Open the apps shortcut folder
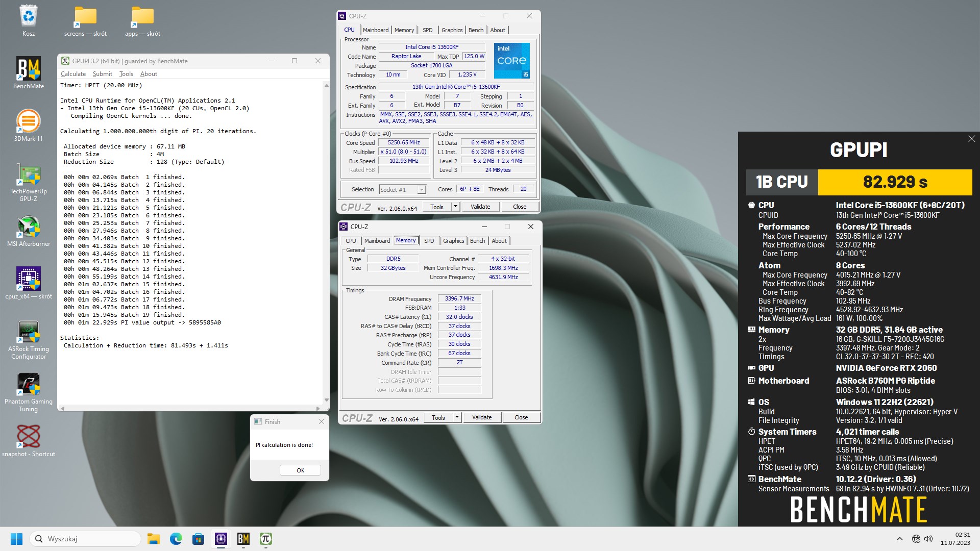Image resolution: width=980 pixels, height=551 pixels. click(x=142, y=20)
